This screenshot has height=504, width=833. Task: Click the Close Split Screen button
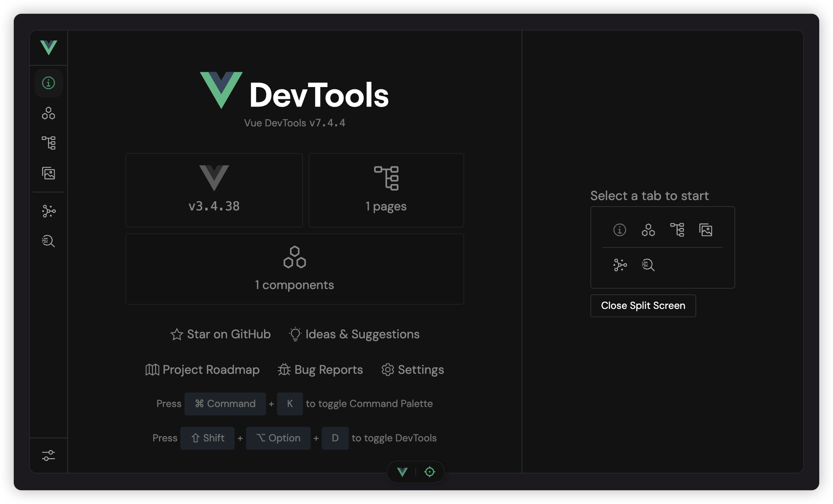pyautogui.click(x=643, y=305)
